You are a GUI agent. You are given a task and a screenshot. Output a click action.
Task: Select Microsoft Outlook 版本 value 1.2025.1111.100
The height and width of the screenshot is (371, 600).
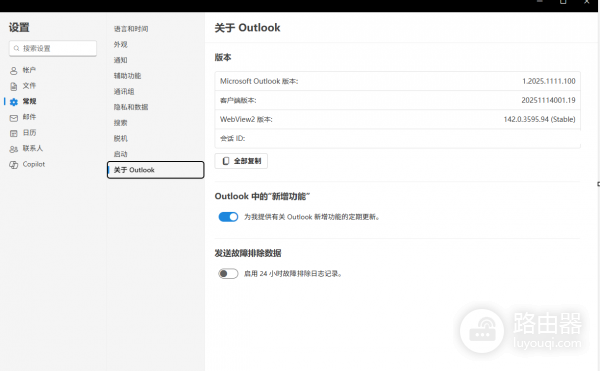pyautogui.click(x=548, y=81)
